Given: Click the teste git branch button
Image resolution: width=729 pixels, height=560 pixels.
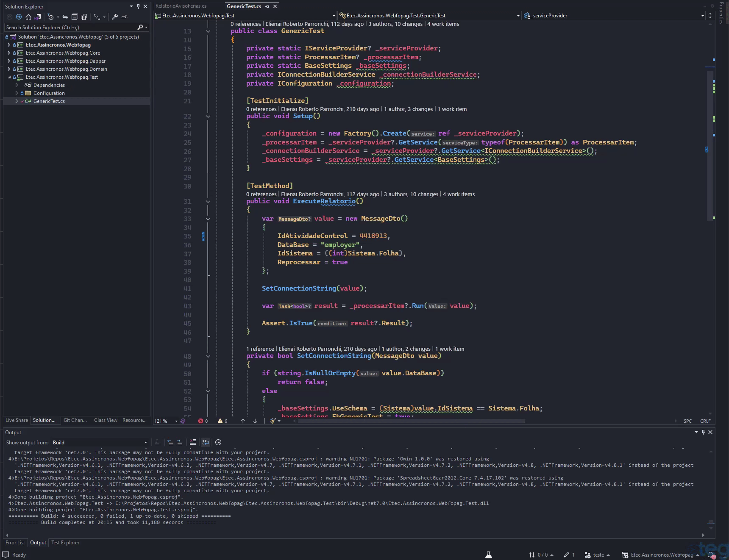Looking at the screenshot, I should (x=597, y=555).
